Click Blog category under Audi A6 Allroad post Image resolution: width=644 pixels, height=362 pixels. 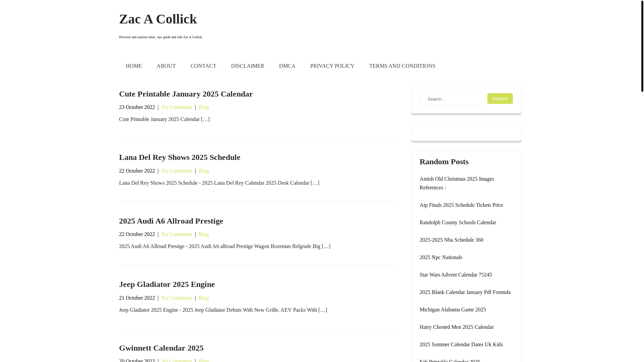204,234
